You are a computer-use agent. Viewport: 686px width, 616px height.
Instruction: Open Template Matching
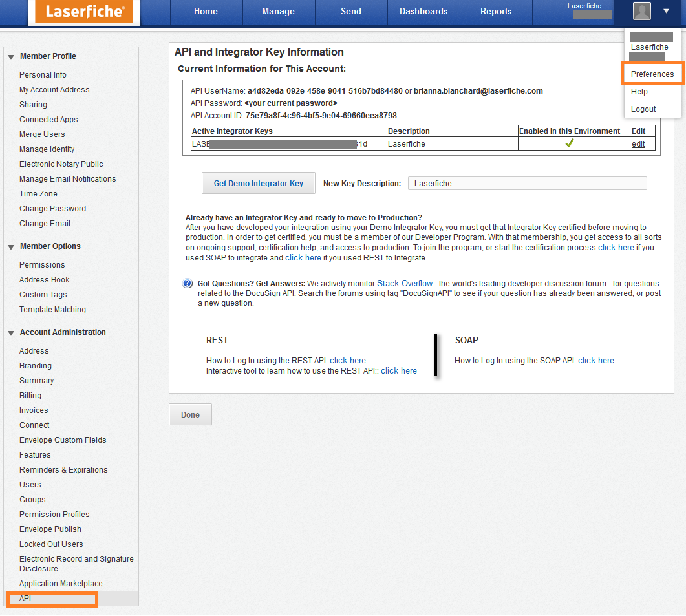click(52, 310)
